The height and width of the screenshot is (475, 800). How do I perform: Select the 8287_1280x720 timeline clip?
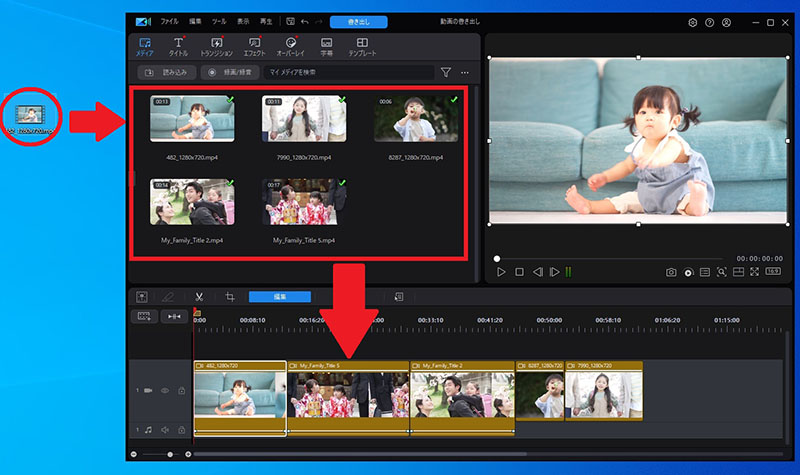coord(540,391)
